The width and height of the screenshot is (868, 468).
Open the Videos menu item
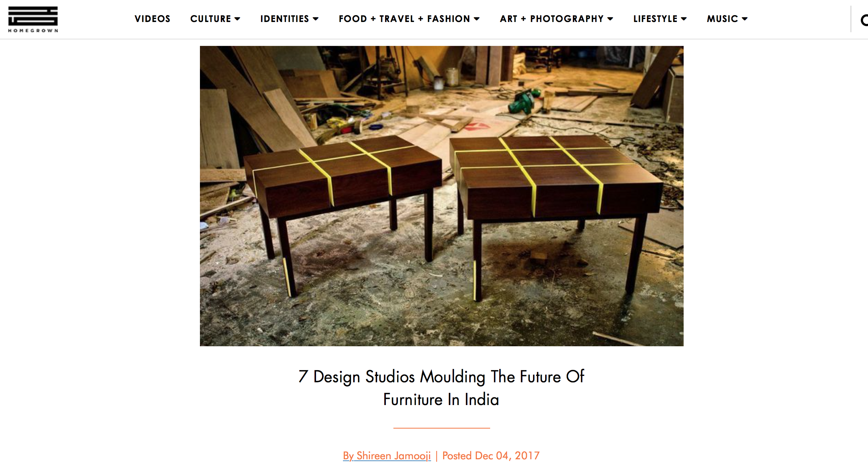click(153, 19)
